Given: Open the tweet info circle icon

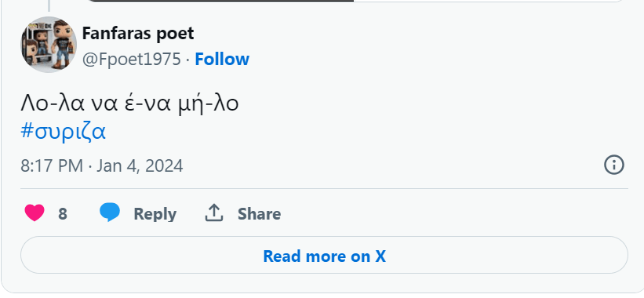Looking at the screenshot, I should click(x=614, y=165).
